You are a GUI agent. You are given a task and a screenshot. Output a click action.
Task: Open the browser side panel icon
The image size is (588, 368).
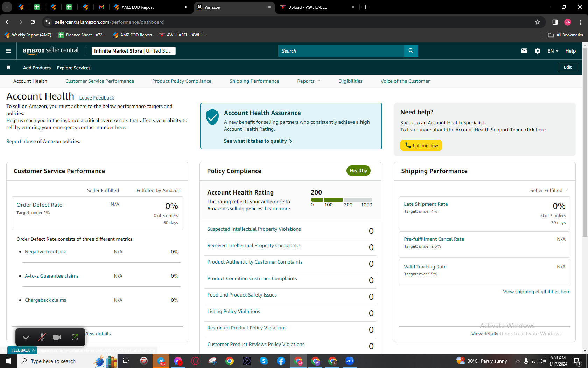coord(555,22)
